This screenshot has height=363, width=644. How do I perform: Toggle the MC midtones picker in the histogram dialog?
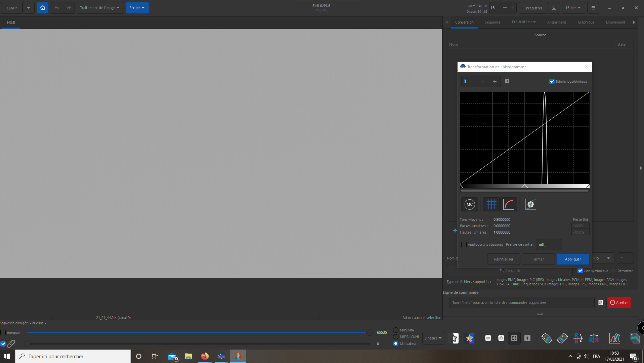click(470, 204)
